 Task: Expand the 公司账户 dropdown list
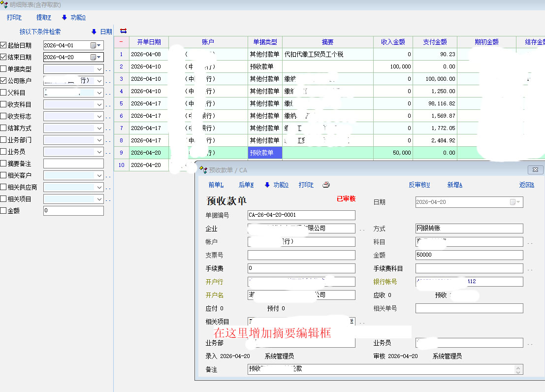[x=99, y=81]
